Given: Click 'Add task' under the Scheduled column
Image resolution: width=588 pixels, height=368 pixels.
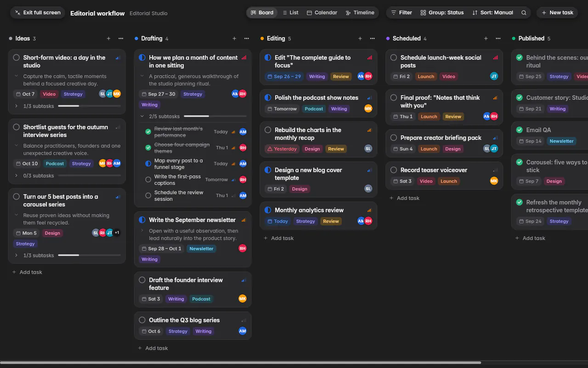Looking at the screenshot, I should (x=404, y=198).
